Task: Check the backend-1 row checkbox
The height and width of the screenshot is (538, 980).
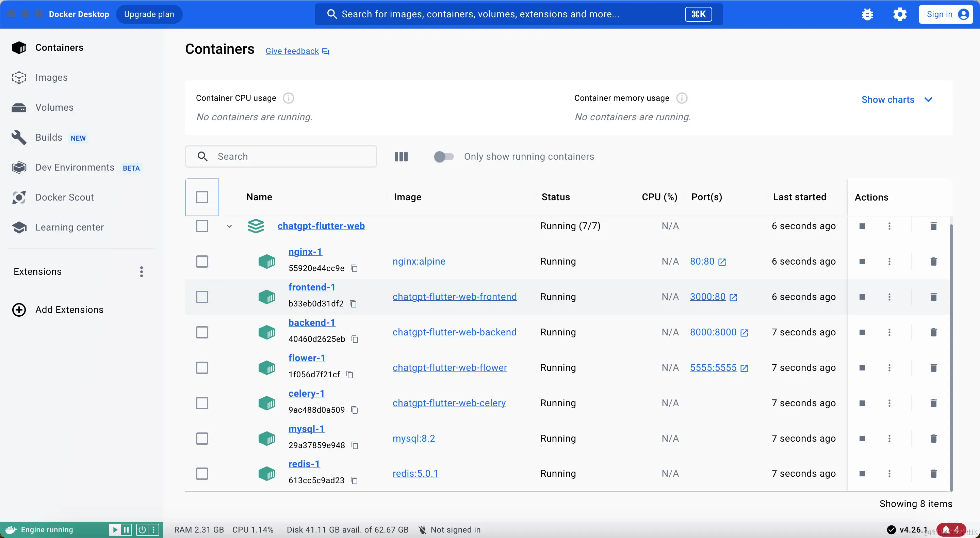Action: [202, 332]
